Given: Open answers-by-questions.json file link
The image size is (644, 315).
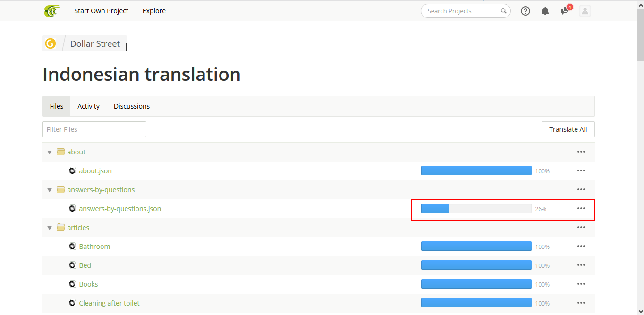Looking at the screenshot, I should (x=120, y=209).
